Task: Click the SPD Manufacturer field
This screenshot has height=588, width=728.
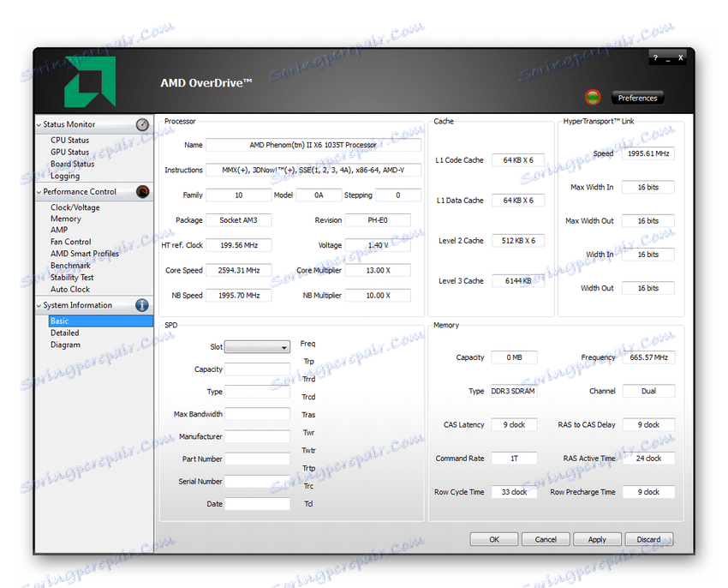Action: 257,436
